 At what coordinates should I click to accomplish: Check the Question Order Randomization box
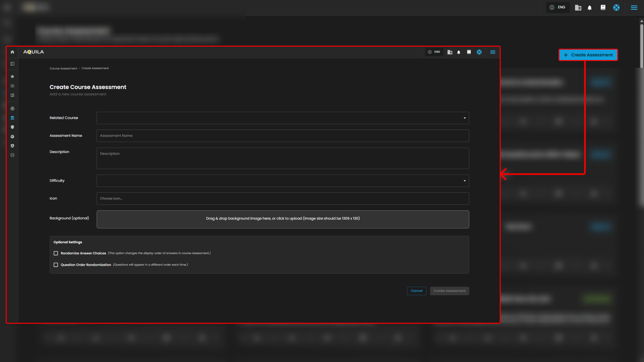point(56,265)
